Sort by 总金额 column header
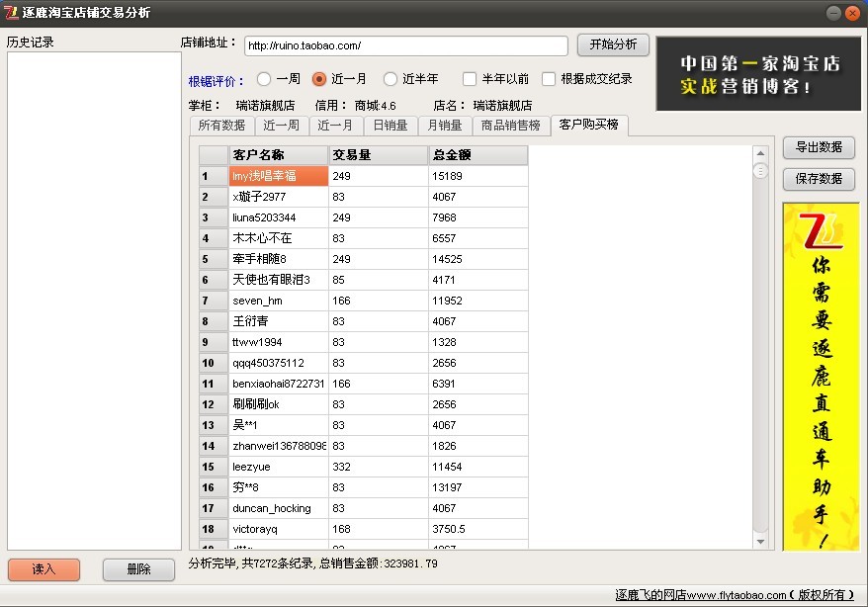Viewport: 868px width, 607px height. 478,155
